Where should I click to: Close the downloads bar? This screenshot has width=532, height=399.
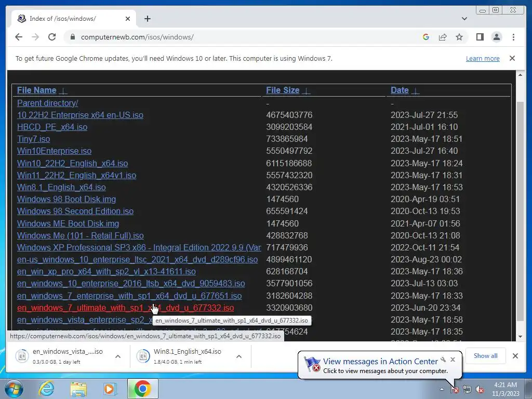[x=515, y=356]
